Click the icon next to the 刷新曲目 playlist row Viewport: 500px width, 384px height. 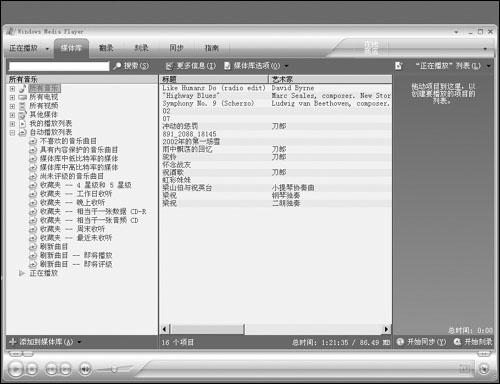[33, 247]
